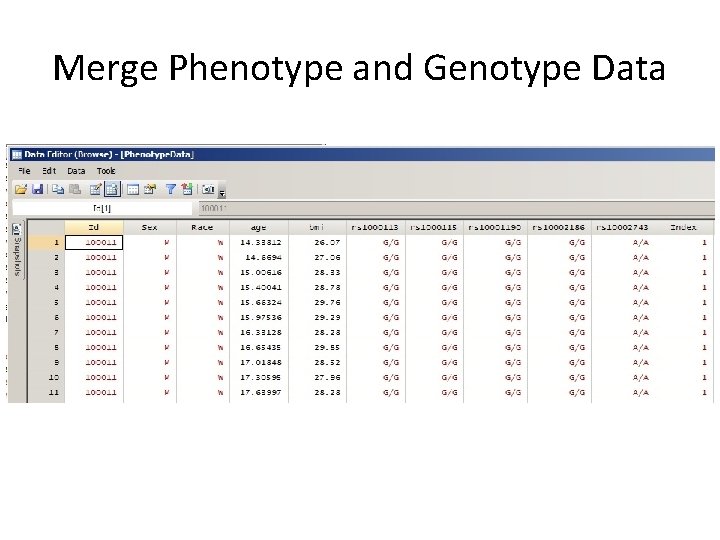Click the Data Editor title bar icon
Image resolution: width=720 pixels, height=540 pixels.
[x=17, y=155]
